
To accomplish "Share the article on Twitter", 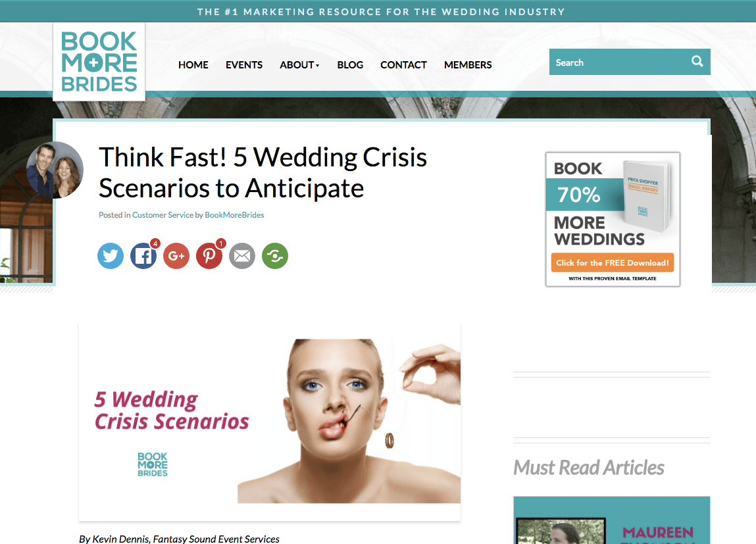I will click(111, 256).
